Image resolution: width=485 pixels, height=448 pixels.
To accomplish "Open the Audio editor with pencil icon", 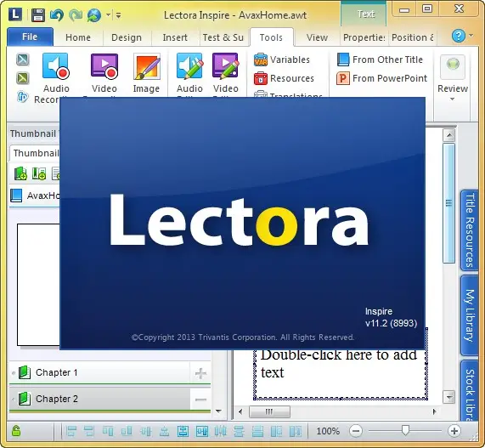I will click(189, 73).
